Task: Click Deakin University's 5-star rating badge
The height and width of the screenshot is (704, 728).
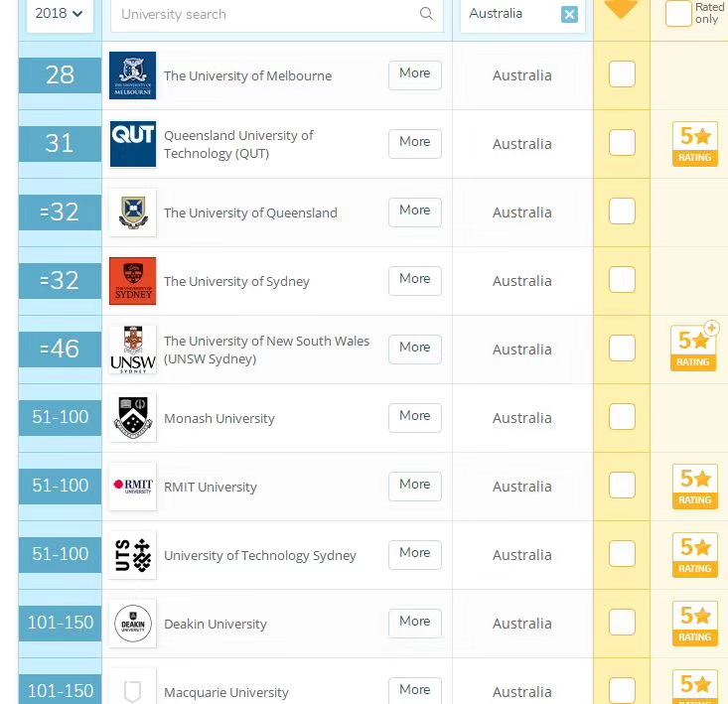Action: click(694, 624)
